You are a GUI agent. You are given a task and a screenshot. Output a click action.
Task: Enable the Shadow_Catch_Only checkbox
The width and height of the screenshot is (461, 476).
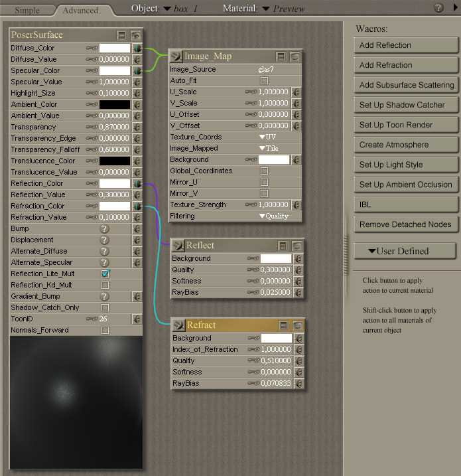105,307
